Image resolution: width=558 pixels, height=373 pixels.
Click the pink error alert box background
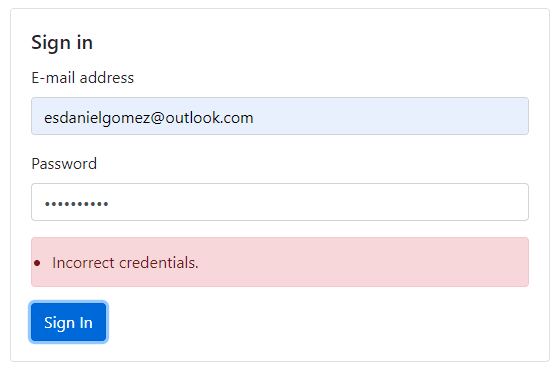point(363,262)
